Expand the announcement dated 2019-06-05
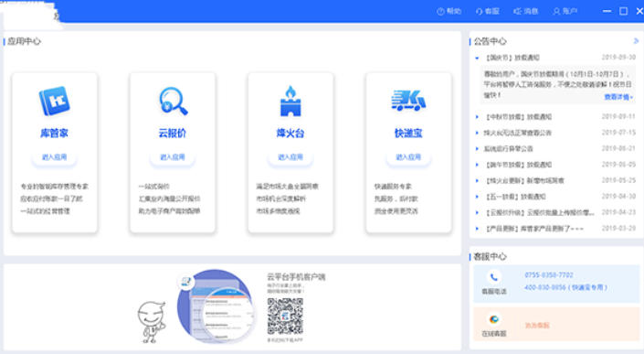 (477, 165)
